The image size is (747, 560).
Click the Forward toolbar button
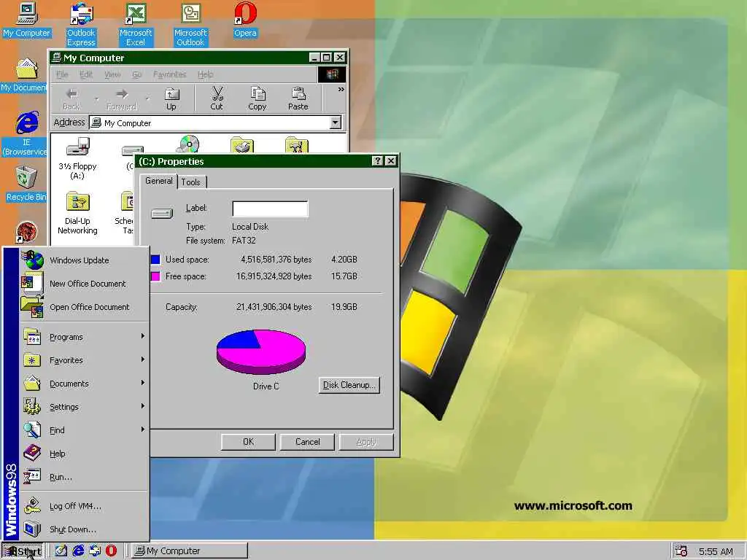pos(122,99)
